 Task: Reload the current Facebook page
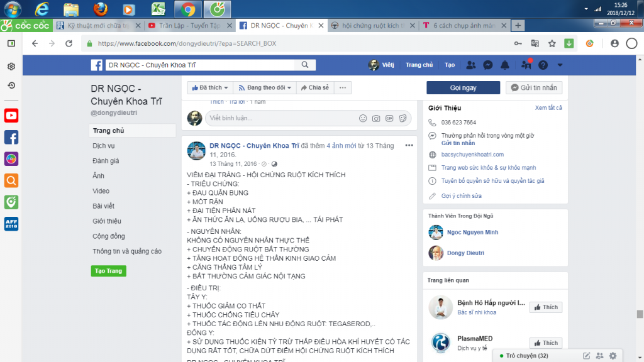point(69,43)
